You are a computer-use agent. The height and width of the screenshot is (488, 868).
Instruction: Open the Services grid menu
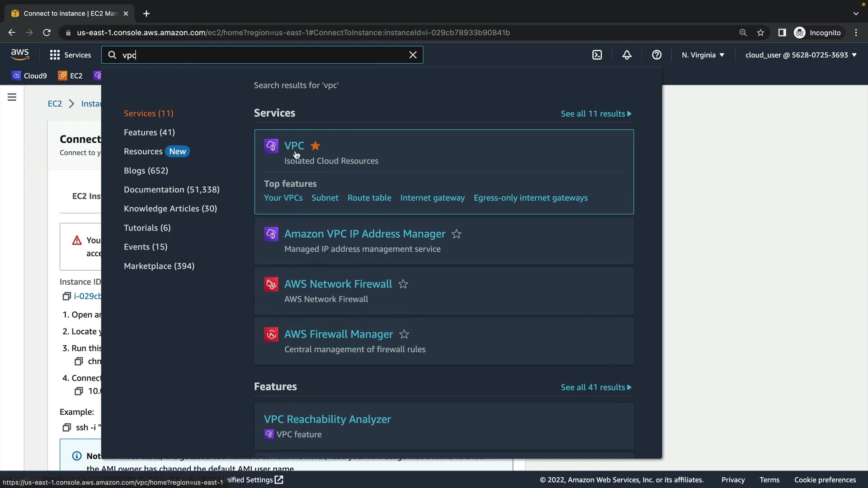click(70, 55)
